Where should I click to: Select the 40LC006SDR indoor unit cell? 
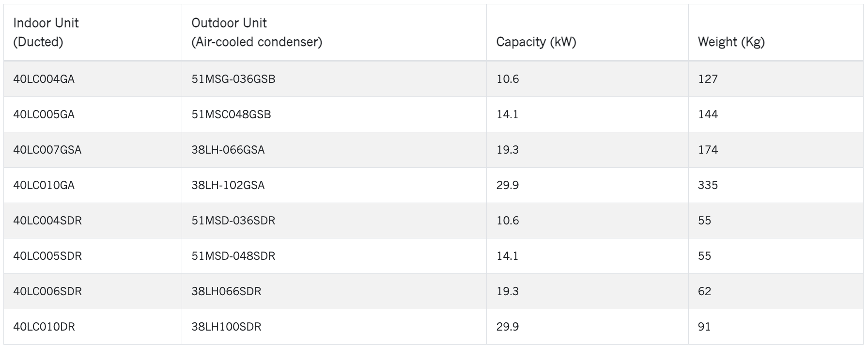coord(93,291)
